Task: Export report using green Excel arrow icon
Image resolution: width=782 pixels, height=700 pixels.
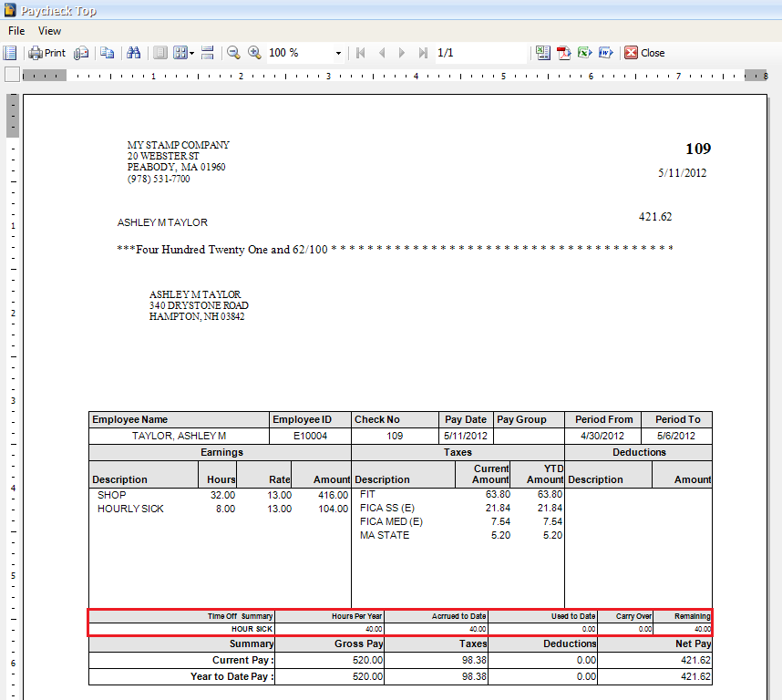Action: 584,53
